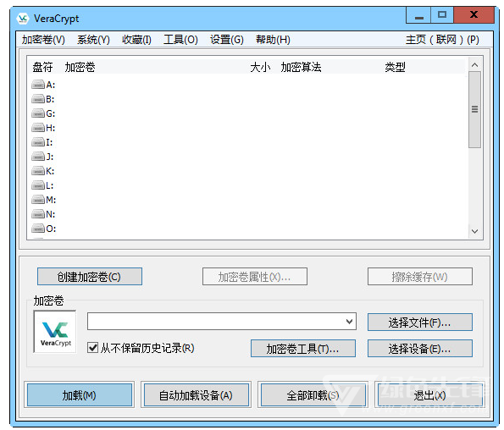
Task: Open the 加密卷(V) menu
Action: point(43,40)
